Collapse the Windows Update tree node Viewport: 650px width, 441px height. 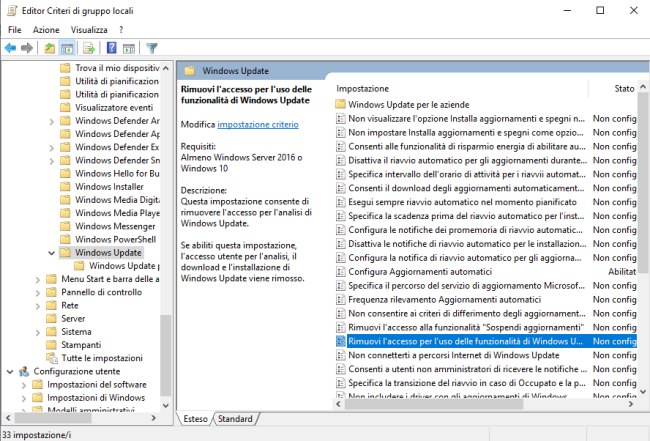pos(51,252)
